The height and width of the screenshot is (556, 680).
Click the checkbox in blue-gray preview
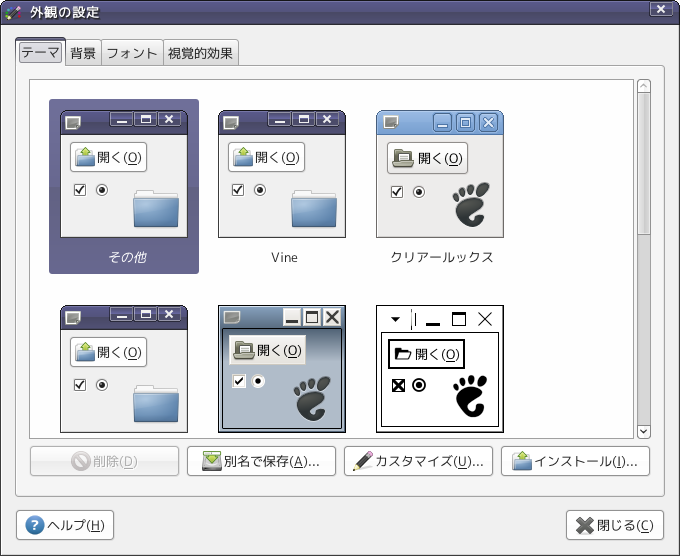[x=239, y=381]
